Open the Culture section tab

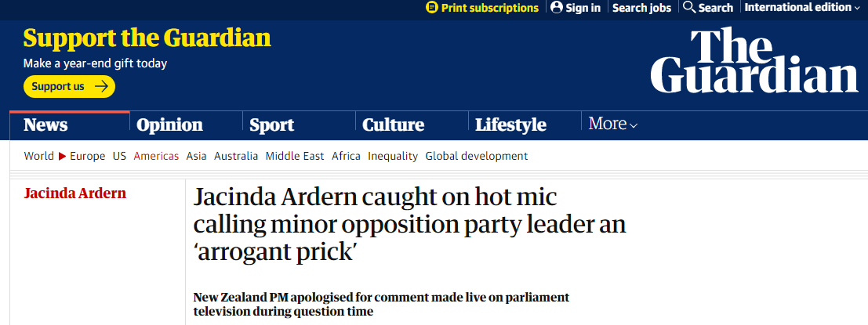[x=393, y=125]
